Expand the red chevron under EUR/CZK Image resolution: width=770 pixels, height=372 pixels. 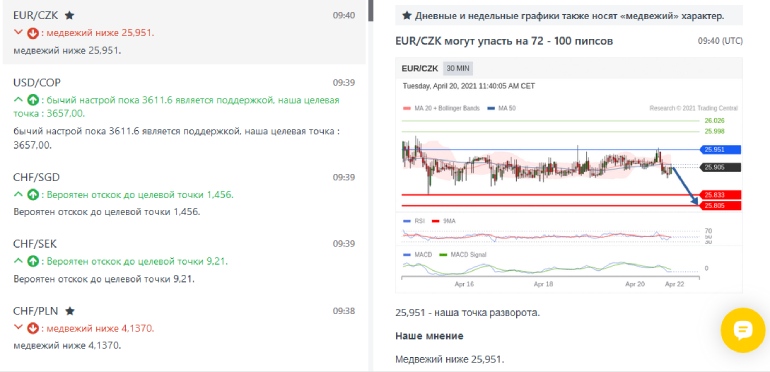point(19,33)
